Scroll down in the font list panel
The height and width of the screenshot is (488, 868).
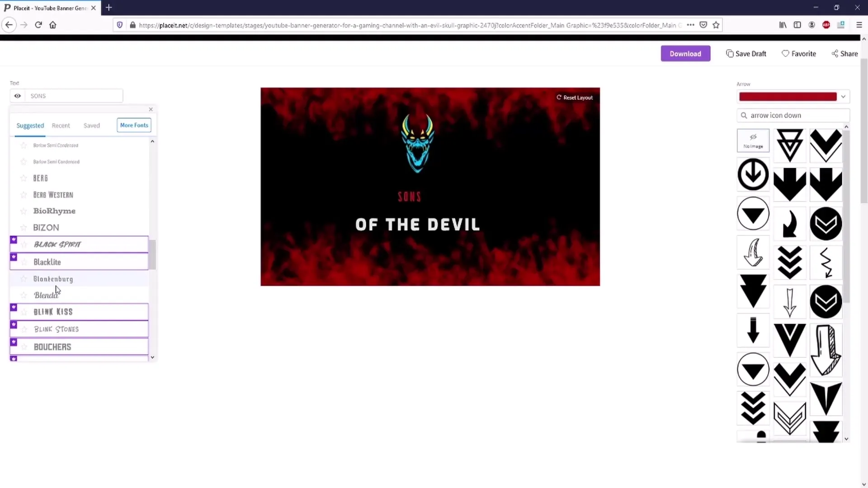pos(153,357)
